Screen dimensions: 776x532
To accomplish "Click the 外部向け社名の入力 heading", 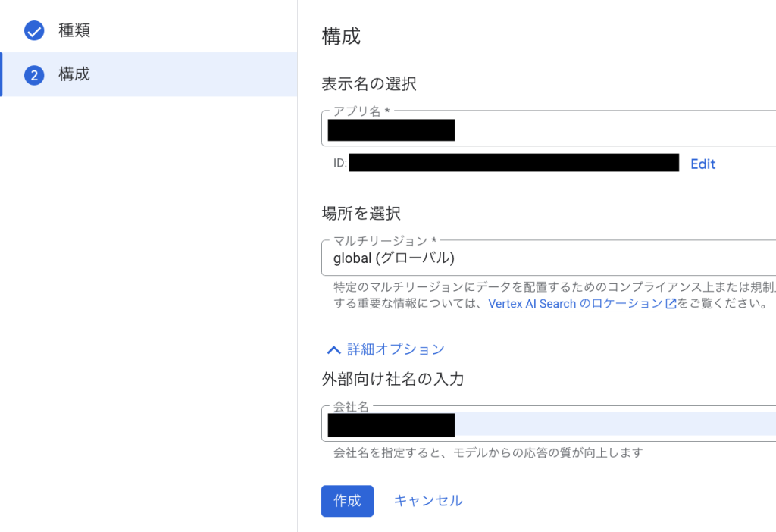I will (393, 379).
